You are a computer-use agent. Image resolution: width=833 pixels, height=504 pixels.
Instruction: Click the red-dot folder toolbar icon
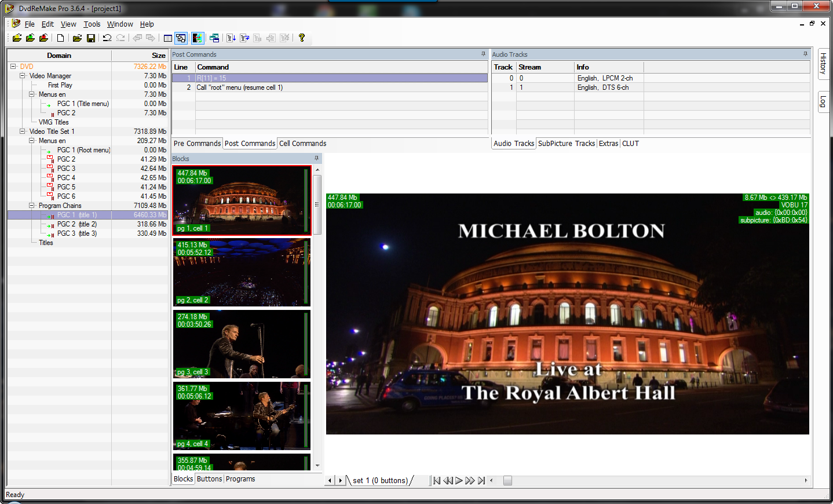pos(43,38)
